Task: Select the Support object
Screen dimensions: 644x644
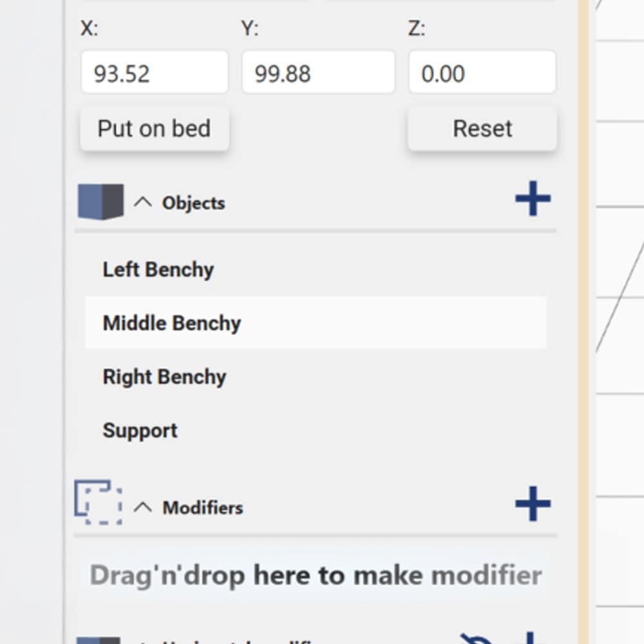Action: click(x=140, y=430)
